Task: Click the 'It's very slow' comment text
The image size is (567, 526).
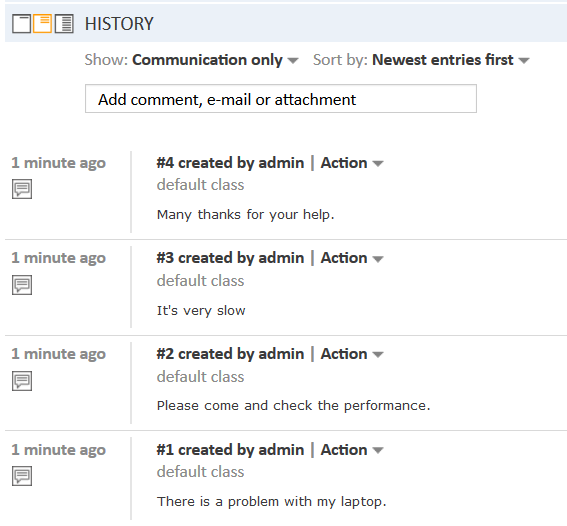Action: 201,311
